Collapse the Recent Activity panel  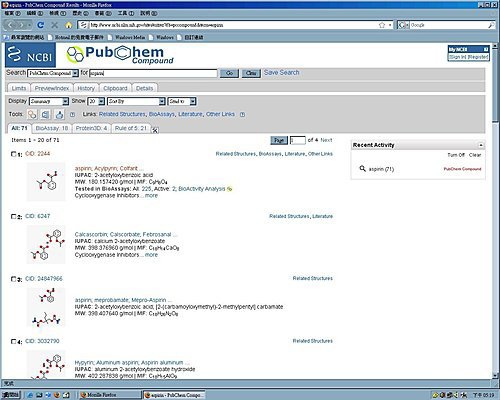(481, 145)
